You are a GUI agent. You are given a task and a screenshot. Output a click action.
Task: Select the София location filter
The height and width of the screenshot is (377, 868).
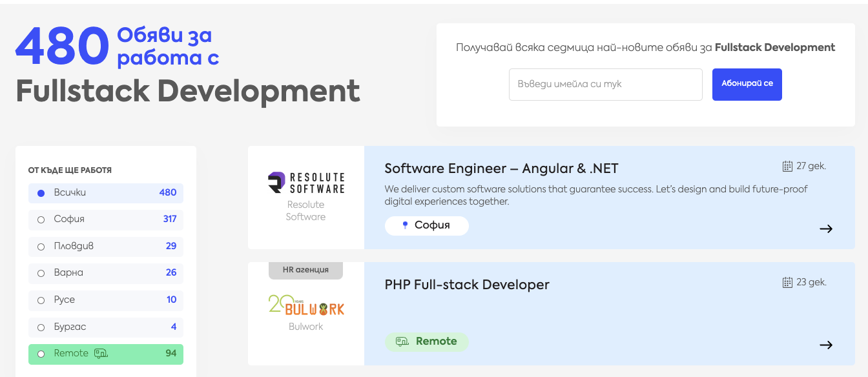pos(106,219)
